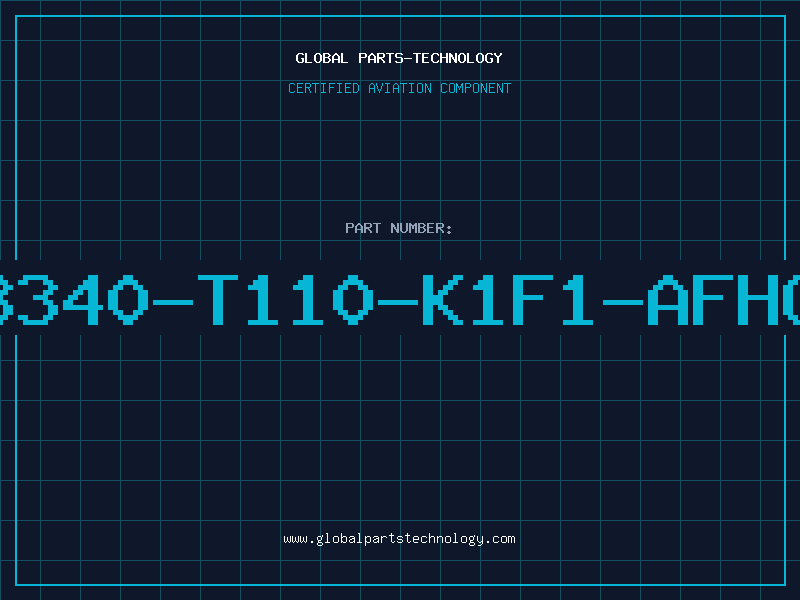Click the 'PART NUMBER:' label
Image resolution: width=800 pixels, height=600 pixels.
399,228
